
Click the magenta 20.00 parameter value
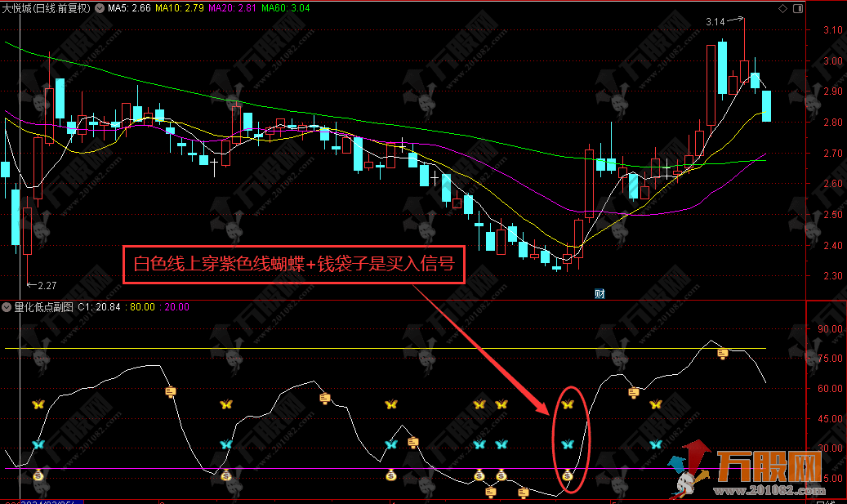click(176, 307)
